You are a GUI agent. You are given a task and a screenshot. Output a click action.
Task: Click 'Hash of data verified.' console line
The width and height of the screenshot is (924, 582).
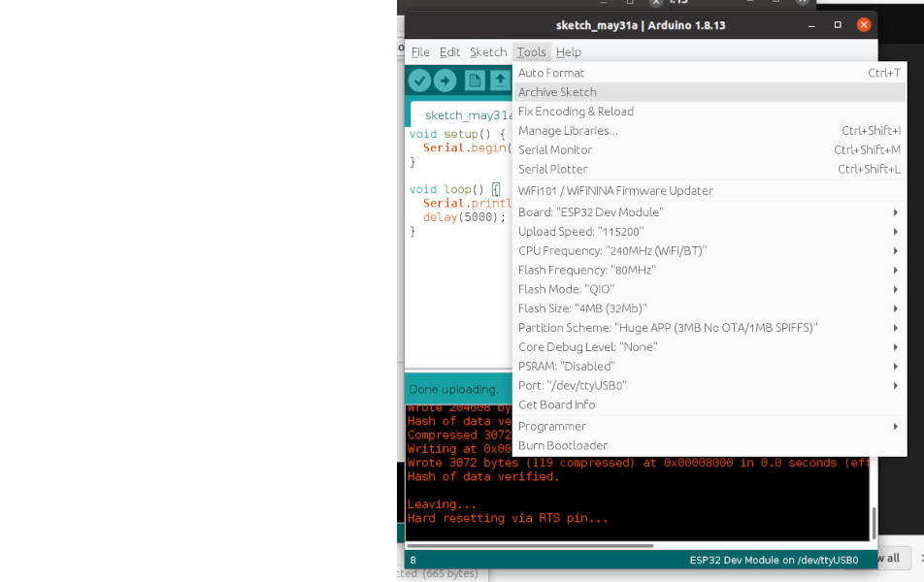(483, 476)
